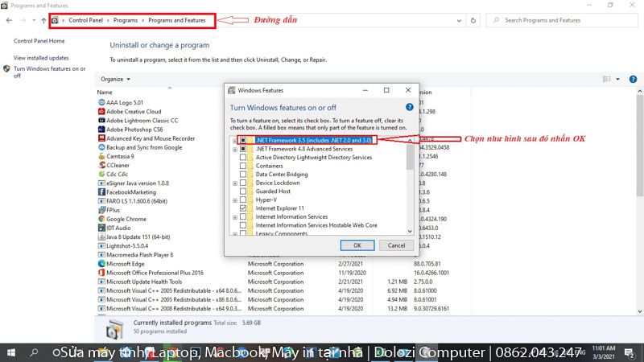Image resolution: width=644 pixels, height=362 pixels.
Task: Click the Microsoft Edge icon in list
Action: 101,263
